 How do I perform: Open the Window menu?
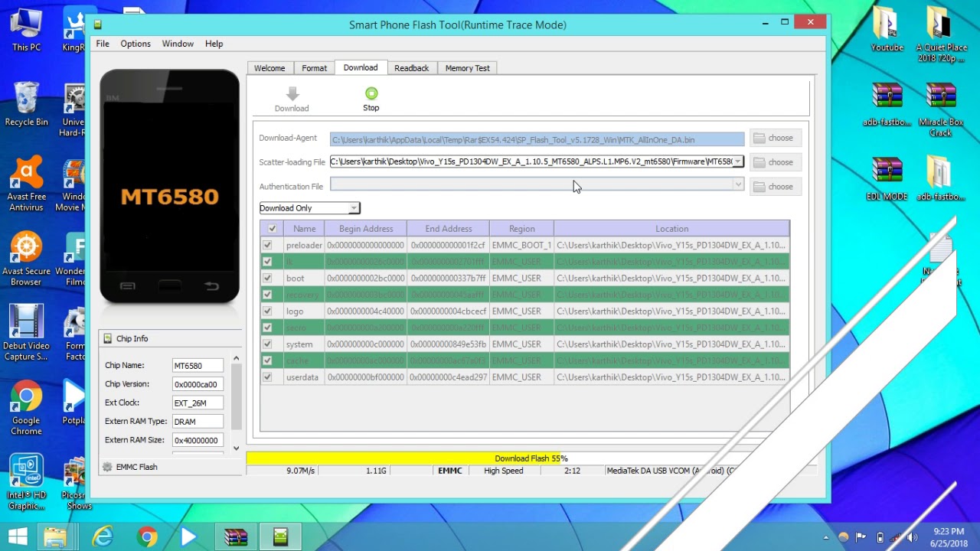(x=178, y=44)
